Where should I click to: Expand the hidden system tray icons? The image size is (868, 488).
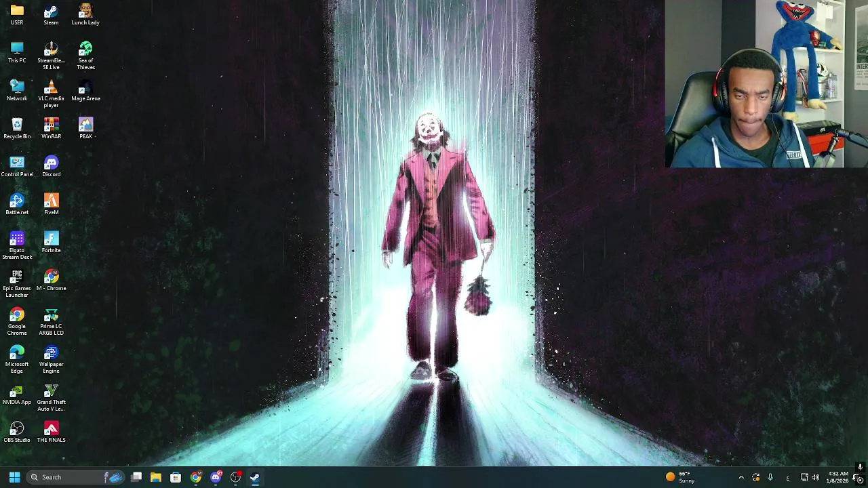tap(741, 477)
